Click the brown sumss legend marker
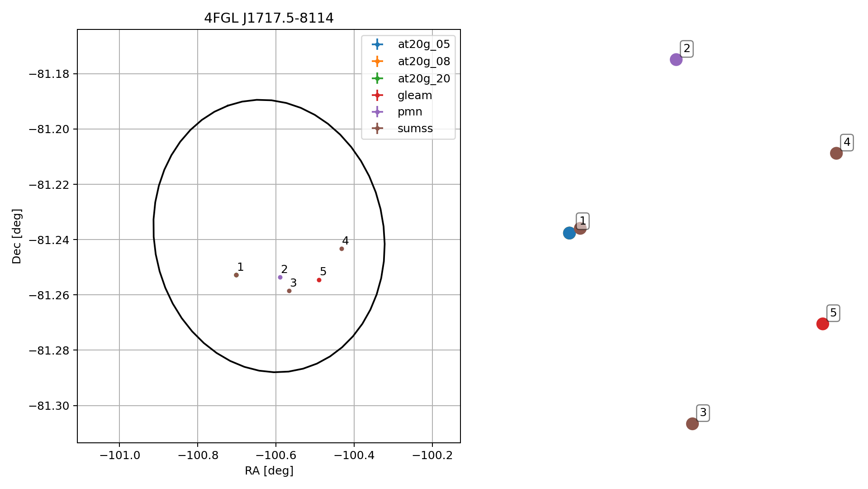The height and width of the screenshot is (489, 868). (377, 128)
